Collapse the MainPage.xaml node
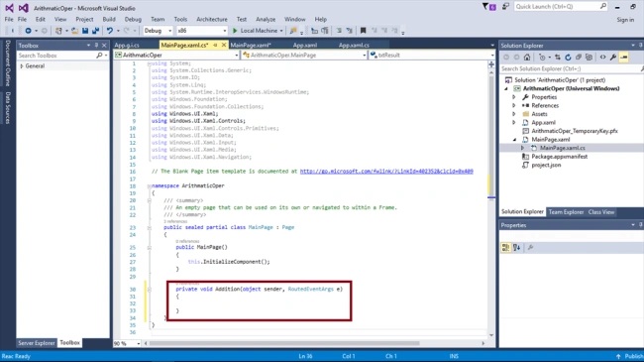 tap(514, 140)
